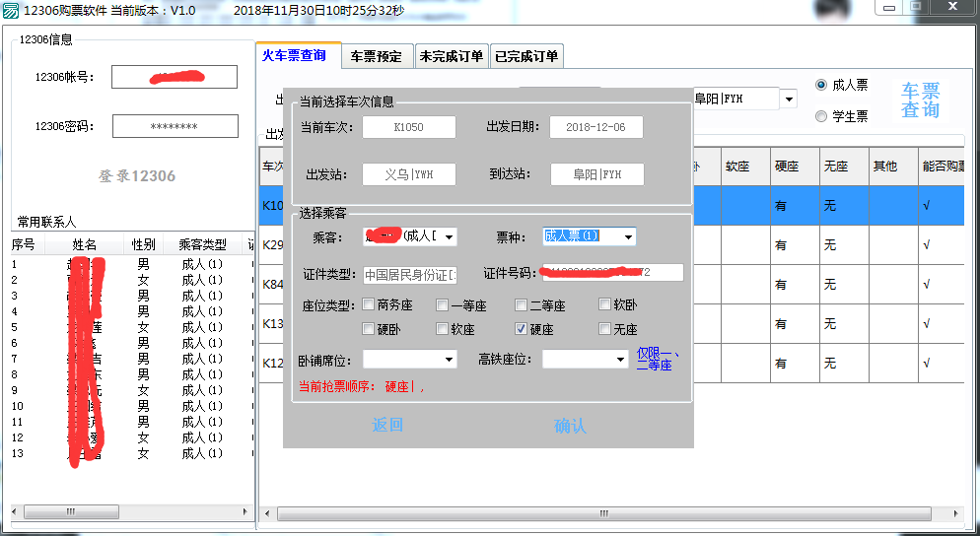Select contact row number 1
This screenshot has width=980, height=536.
(131, 264)
